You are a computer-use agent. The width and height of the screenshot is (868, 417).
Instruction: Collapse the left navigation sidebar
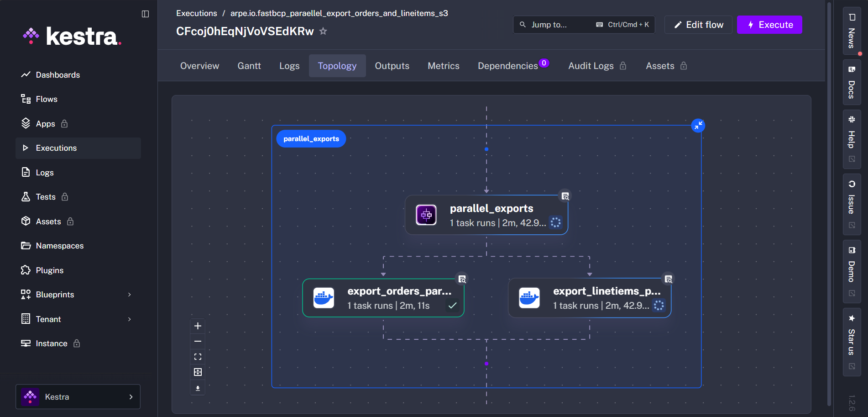coord(145,14)
